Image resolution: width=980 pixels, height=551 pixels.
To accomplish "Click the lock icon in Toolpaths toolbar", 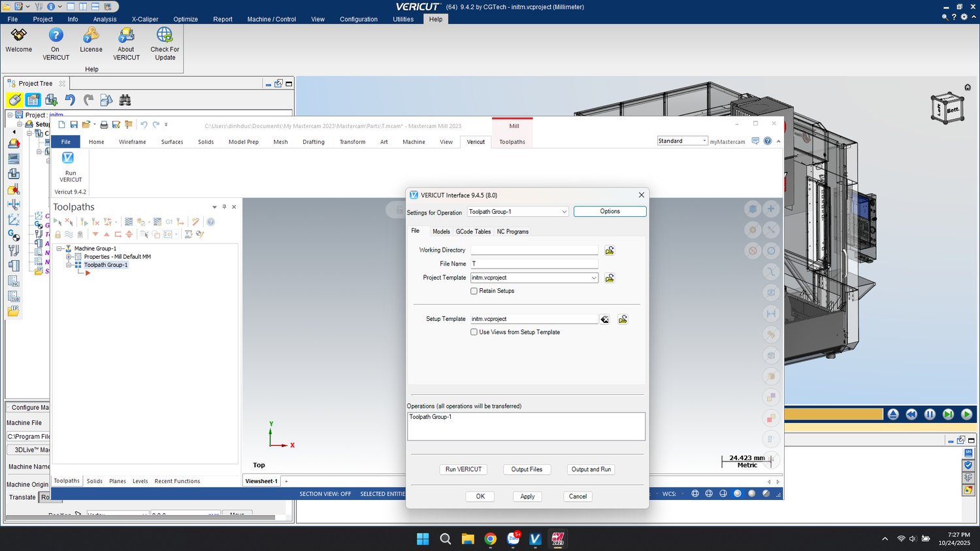I will [x=58, y=234].
